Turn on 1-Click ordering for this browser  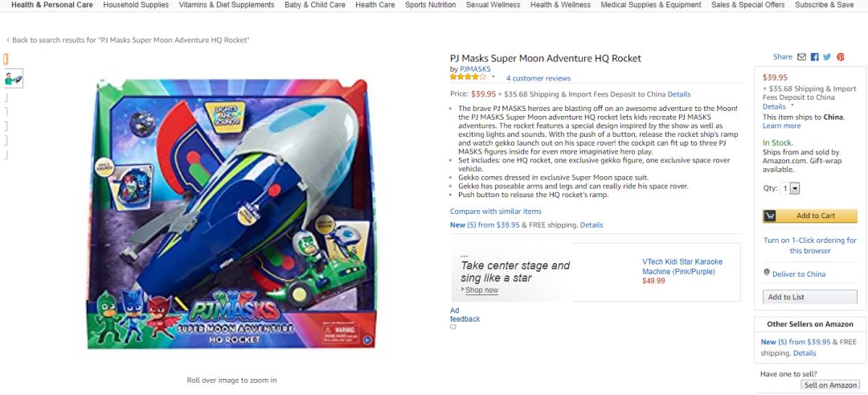809,245
